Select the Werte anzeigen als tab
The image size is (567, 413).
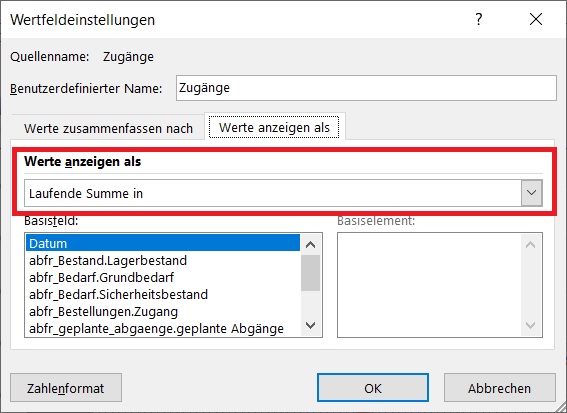274,127
